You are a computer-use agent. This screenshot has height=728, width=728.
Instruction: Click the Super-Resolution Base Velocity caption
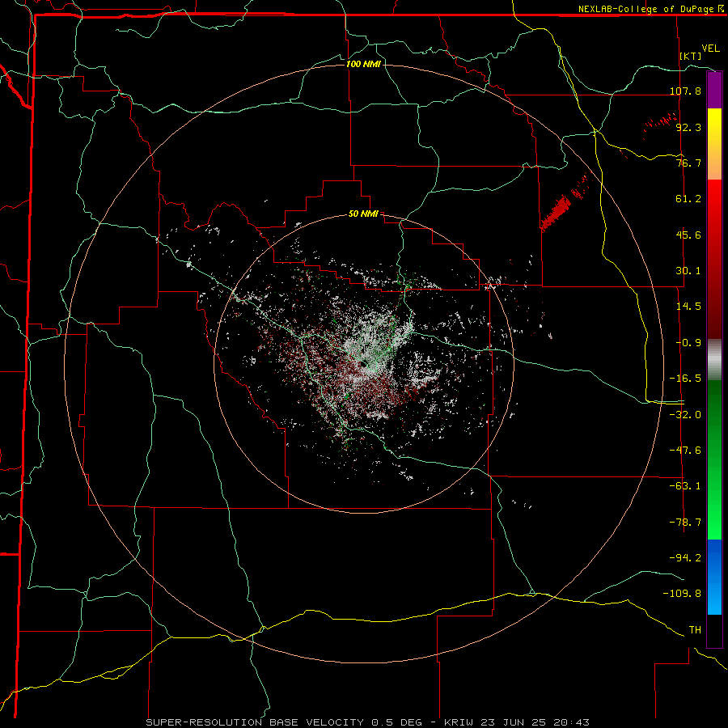click(x=368, y=722)
